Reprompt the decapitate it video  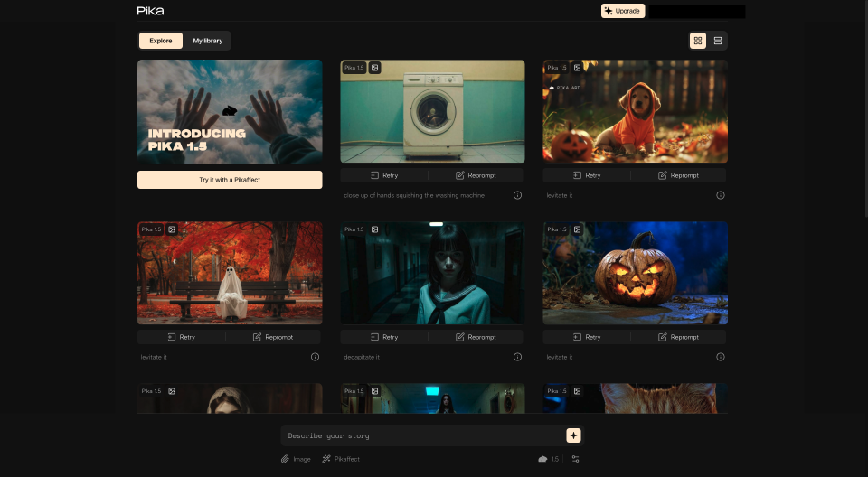click(476, 337)
